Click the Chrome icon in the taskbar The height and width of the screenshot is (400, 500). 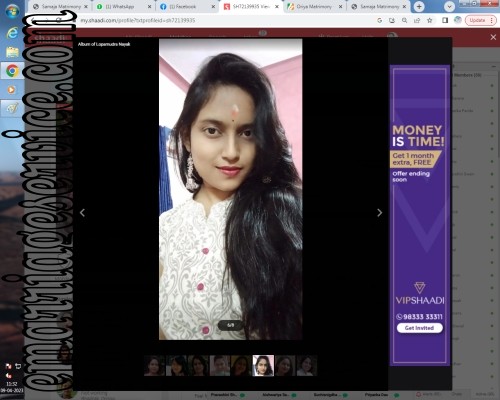(12, 71)
